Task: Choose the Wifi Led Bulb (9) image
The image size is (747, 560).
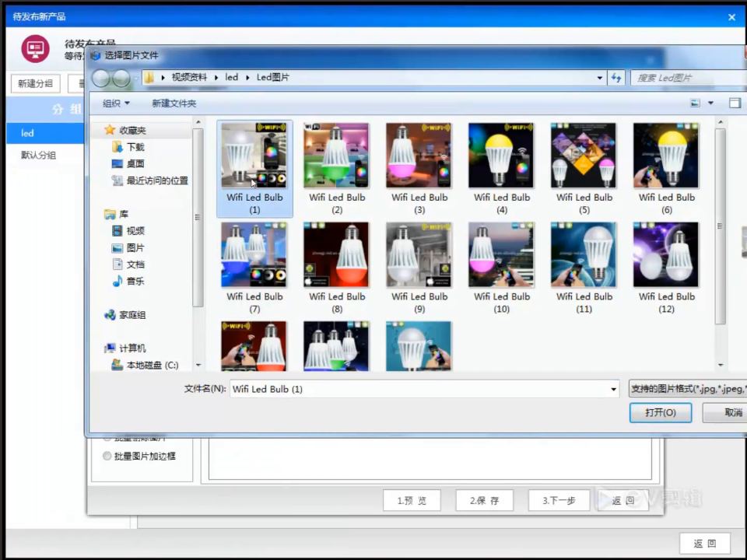Action: click(x=419, y=255)
